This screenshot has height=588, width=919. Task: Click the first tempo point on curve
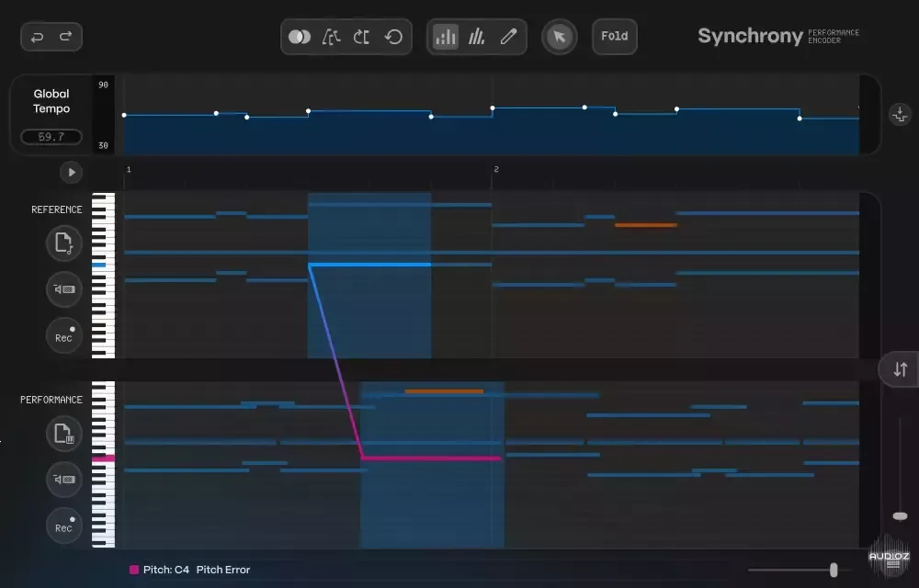[x=124, y=115]
